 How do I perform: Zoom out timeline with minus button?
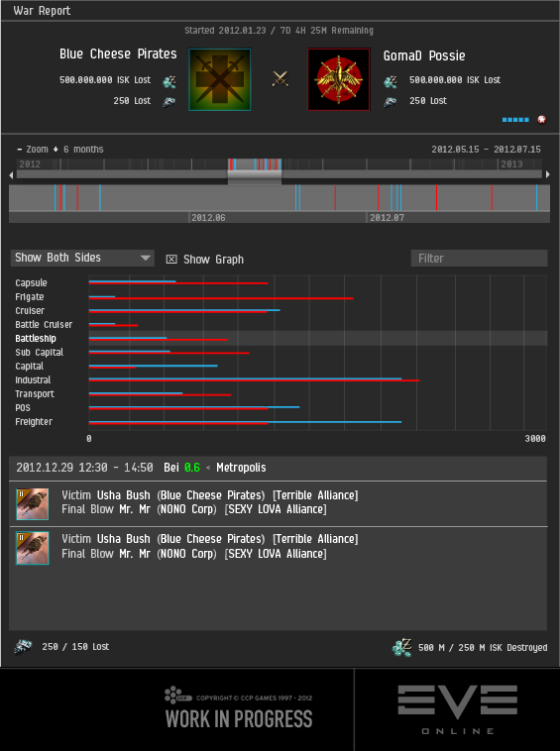coord(20,149)
